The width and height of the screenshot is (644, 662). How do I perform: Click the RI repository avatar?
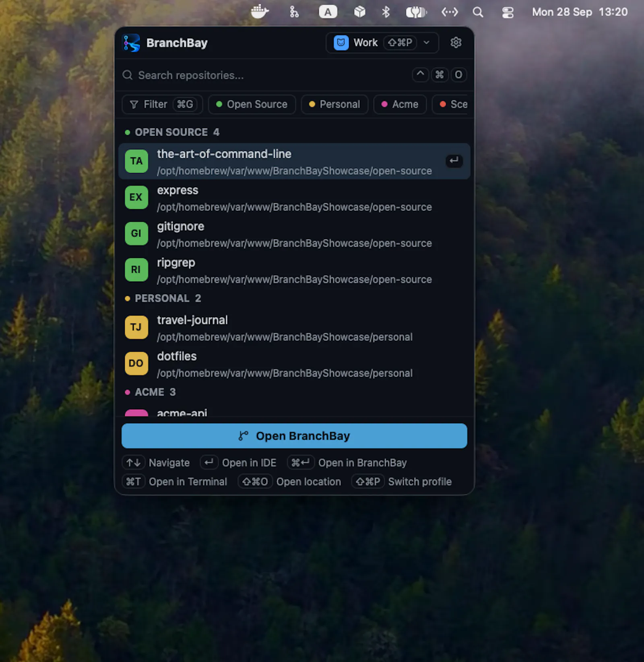[x=136, y=270]
